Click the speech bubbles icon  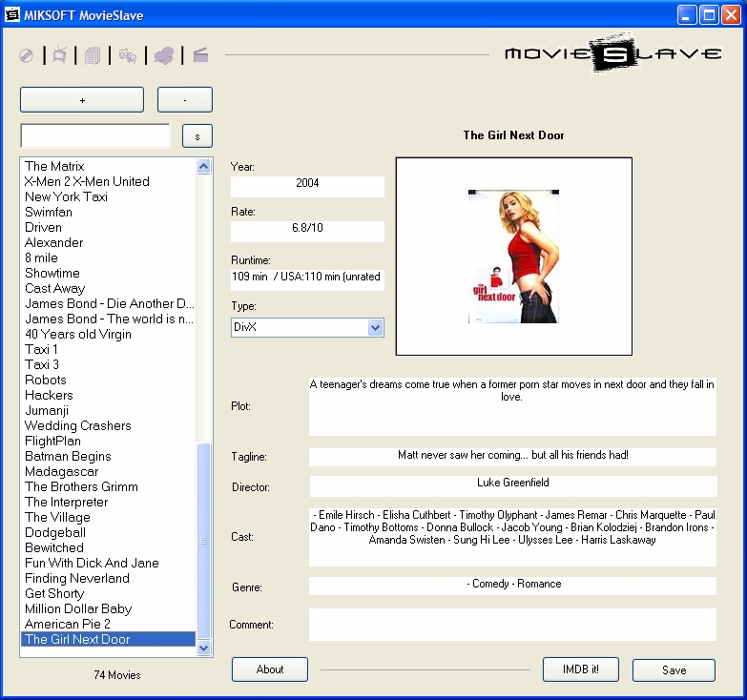[164, 55]
